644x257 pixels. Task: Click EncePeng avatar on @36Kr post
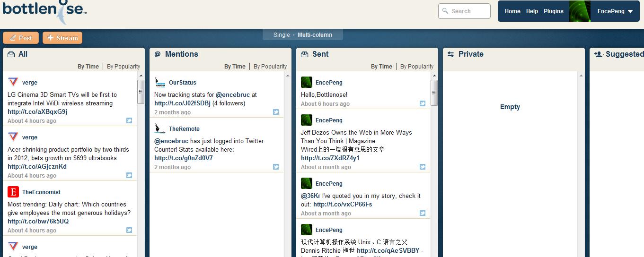click(x=307, y=183)
